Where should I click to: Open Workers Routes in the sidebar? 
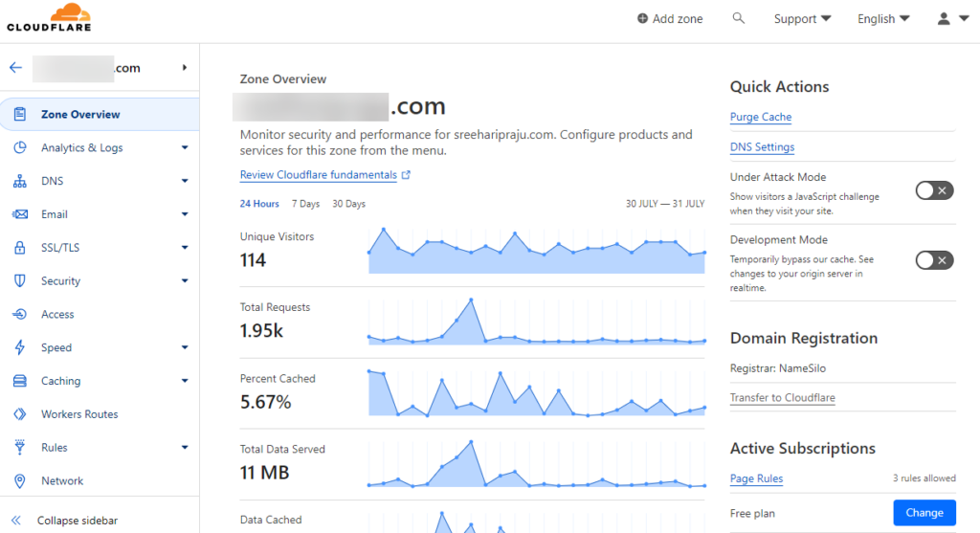point(100,414)
